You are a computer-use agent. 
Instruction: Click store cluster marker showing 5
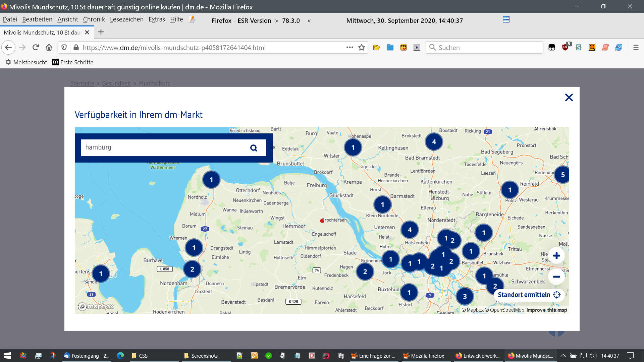coord(562,175)
